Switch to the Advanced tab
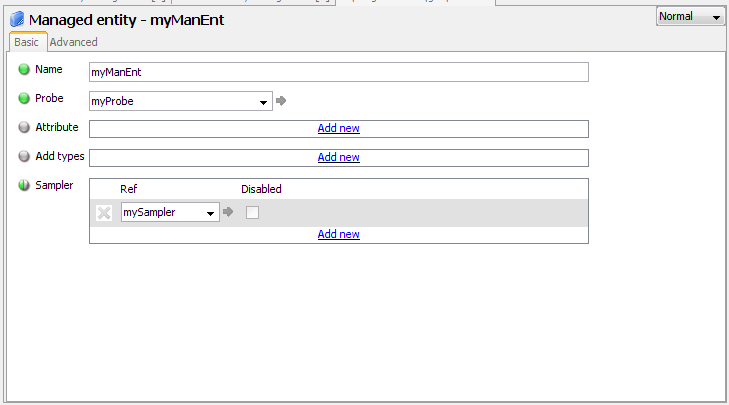Image resolution: width=729 pixels, height=405 pixels. 74,42
